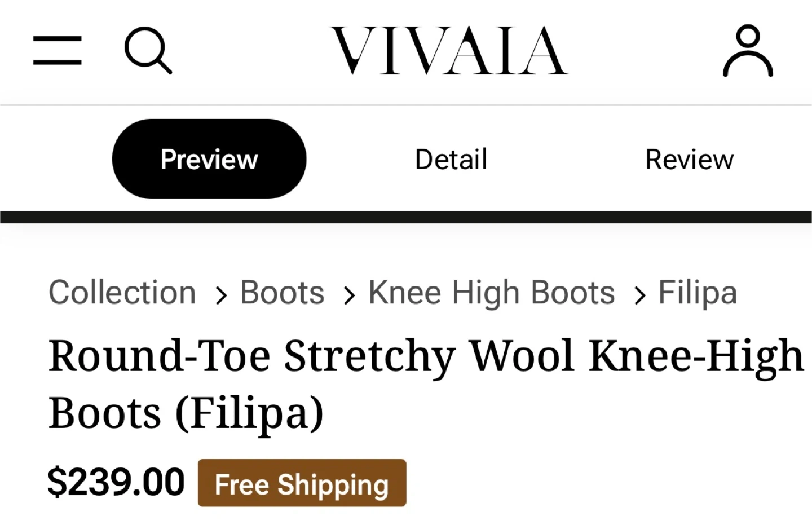Go to the Collection breadcrumb link
This screenshot has width=812, height=525.
coord(122,293)
